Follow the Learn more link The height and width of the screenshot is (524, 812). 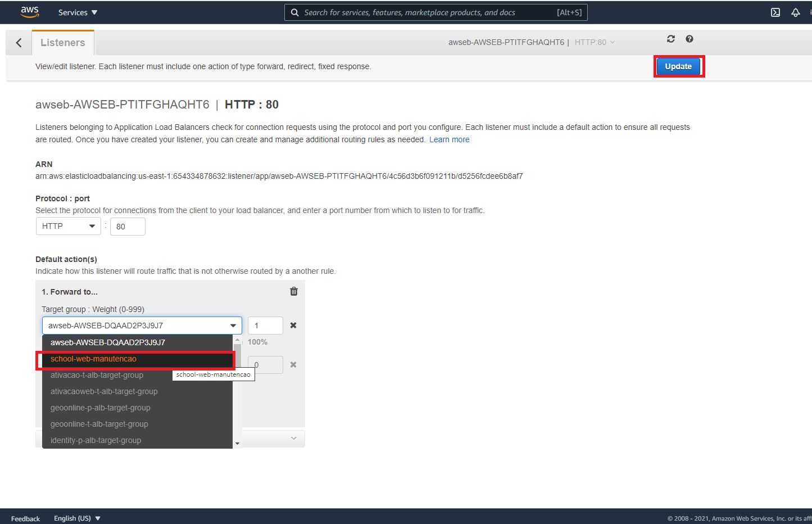(x=449, y=139)
